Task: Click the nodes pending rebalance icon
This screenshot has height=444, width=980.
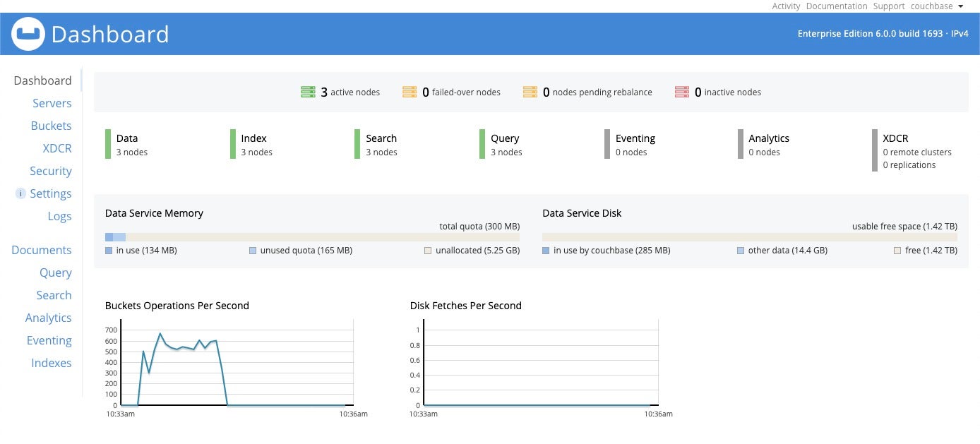Action: 530,92
